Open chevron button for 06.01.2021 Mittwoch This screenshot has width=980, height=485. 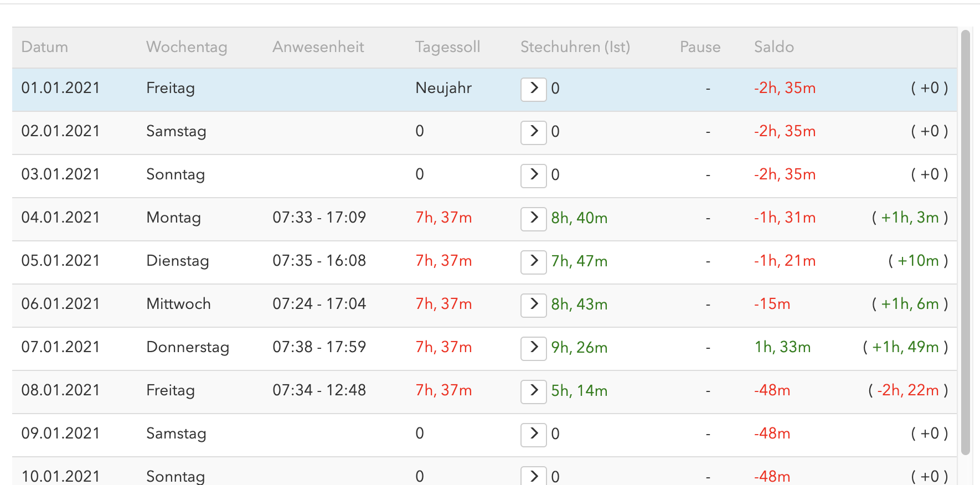pos(534,305)
